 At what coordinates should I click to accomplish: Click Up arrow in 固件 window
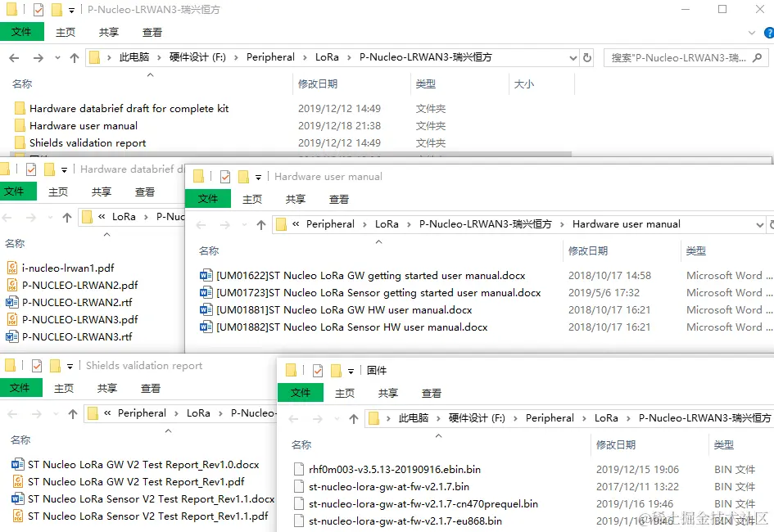[x=354, y=418]
